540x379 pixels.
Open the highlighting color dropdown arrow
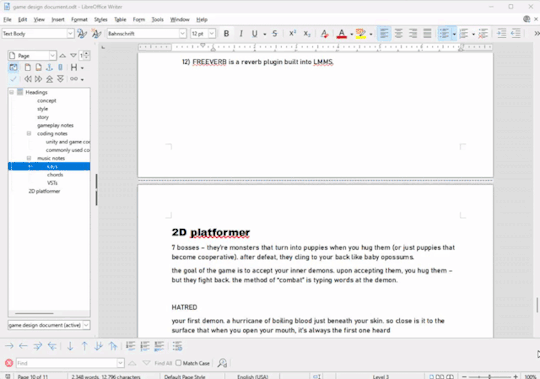click(x=371, y=34)
